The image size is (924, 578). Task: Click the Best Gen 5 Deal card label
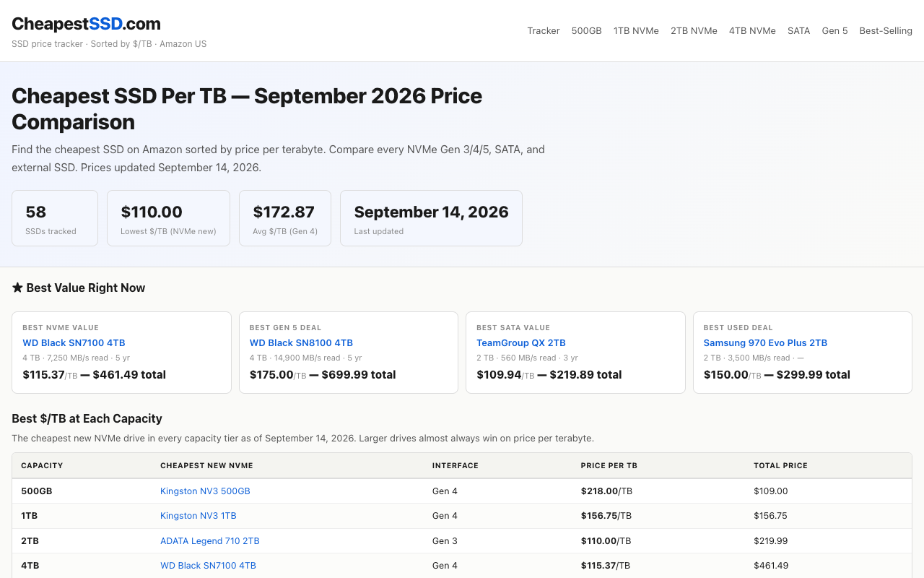[x=286, y=328]
